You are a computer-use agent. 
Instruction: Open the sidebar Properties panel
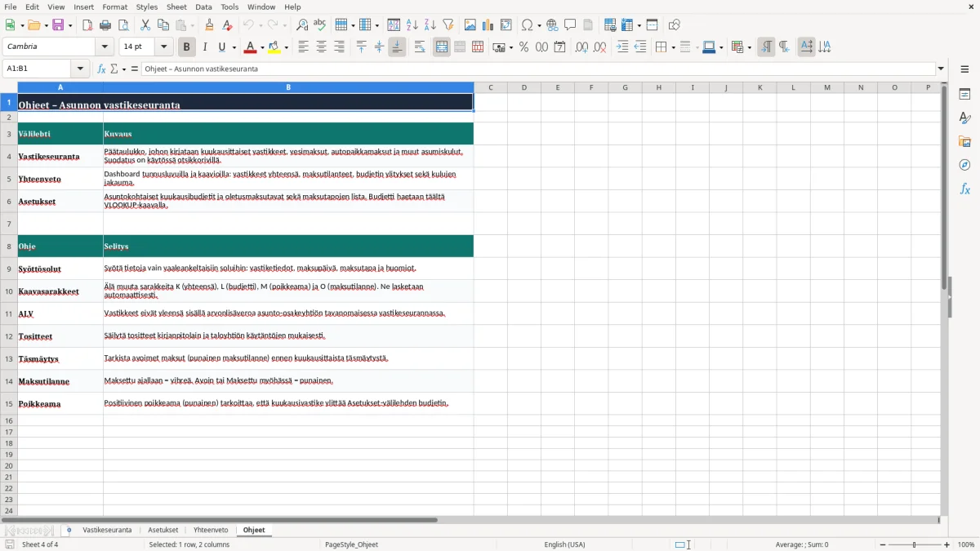pyautogui.click(x=964, y=95)
